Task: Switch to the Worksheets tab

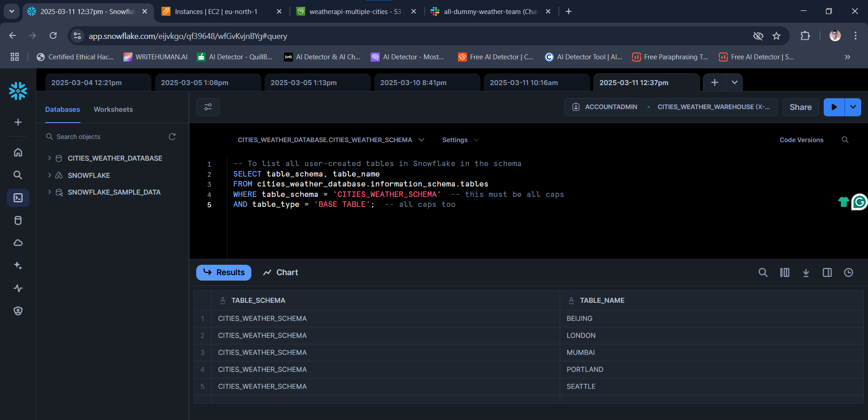Action: point(113,110)
